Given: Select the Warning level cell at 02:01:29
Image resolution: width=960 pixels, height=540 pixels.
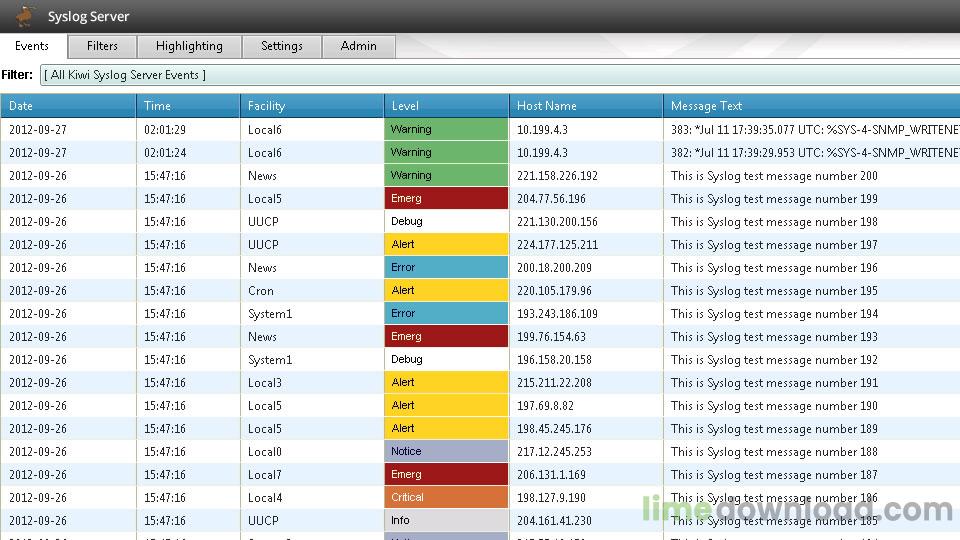Looking at the screenshot, I should click(446, 129).
